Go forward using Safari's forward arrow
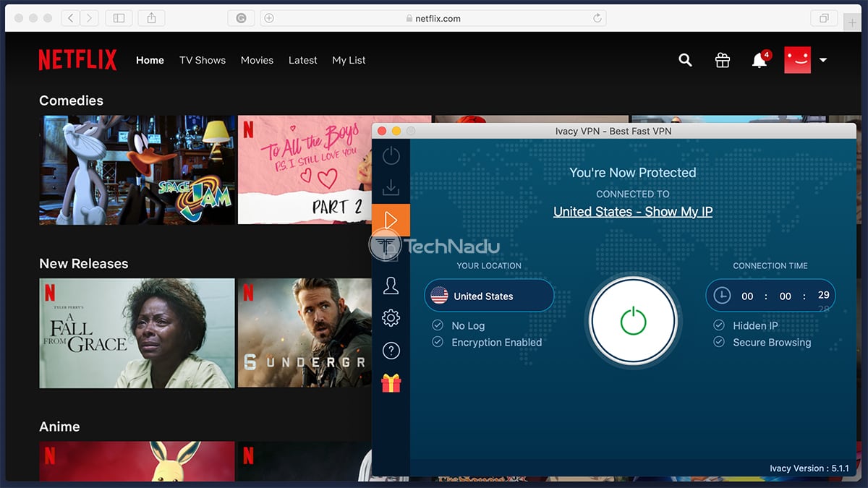 90,18
